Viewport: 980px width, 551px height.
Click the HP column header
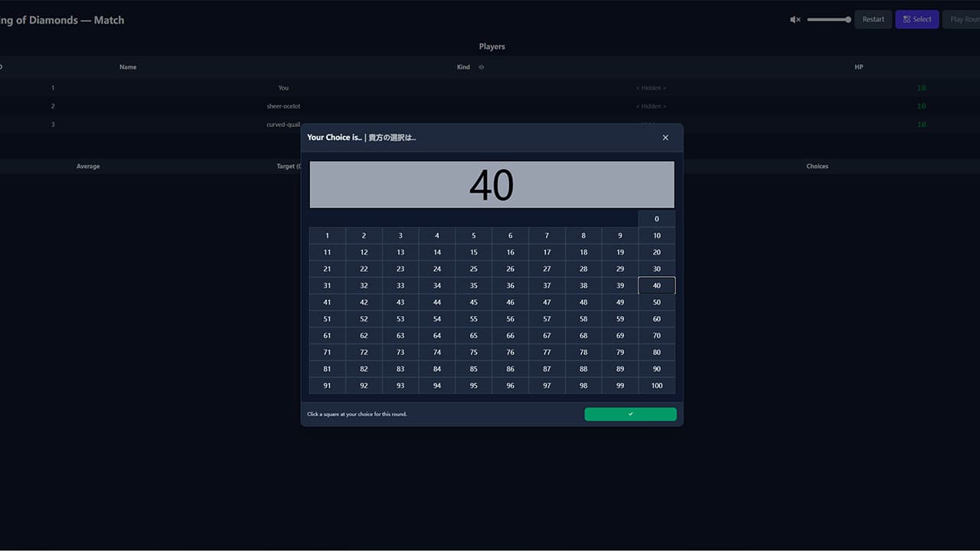click(x=858, y=67)
